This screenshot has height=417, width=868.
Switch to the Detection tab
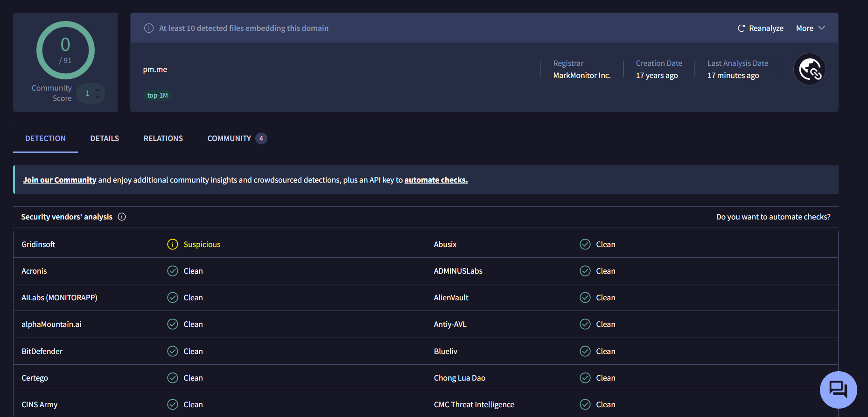(45, 138)
